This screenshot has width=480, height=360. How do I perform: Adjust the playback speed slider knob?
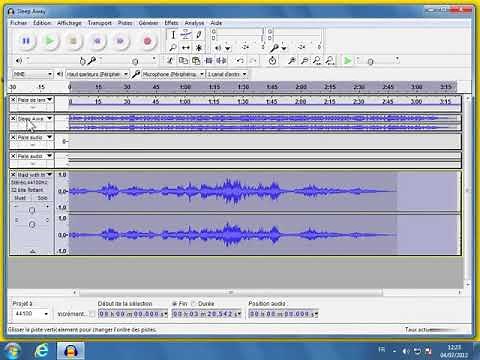[371, 62]
